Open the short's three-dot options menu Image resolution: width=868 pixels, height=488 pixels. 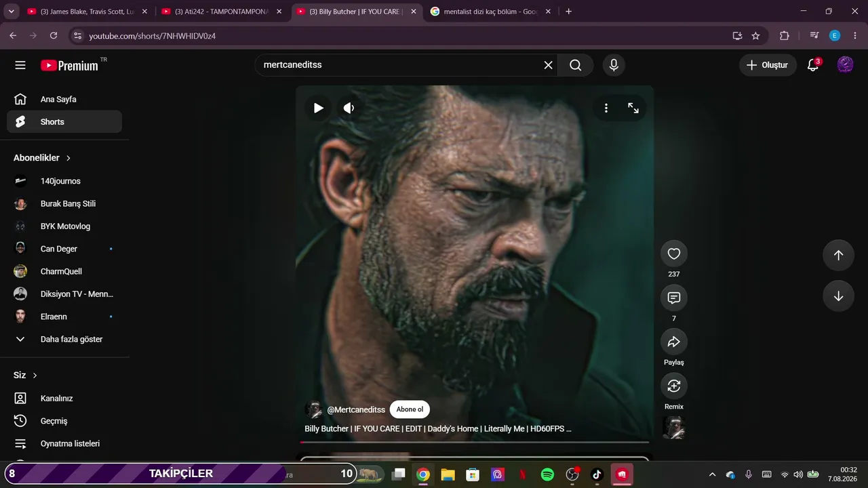coord(606,108)
